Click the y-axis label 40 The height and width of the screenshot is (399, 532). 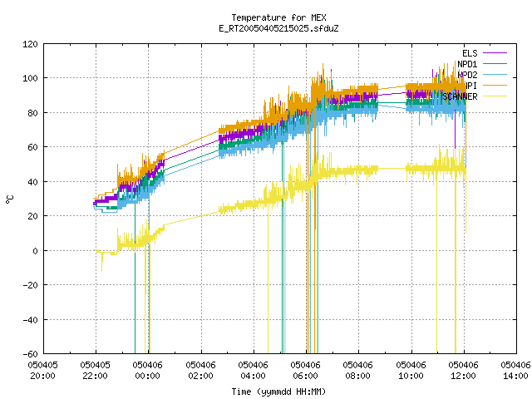pos(32,182)
